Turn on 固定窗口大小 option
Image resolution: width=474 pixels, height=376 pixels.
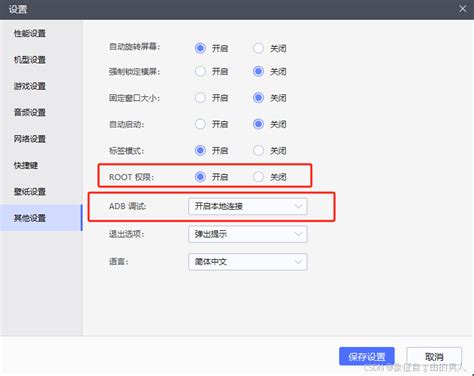click(200, 98)
